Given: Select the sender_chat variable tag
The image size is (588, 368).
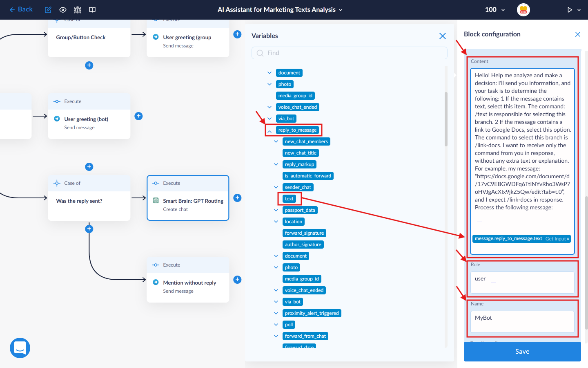Looking at the screenshot, I should coord(298,187).
